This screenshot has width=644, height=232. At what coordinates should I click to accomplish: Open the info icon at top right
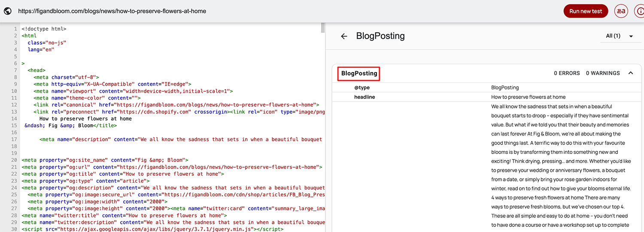pos(639,11)
